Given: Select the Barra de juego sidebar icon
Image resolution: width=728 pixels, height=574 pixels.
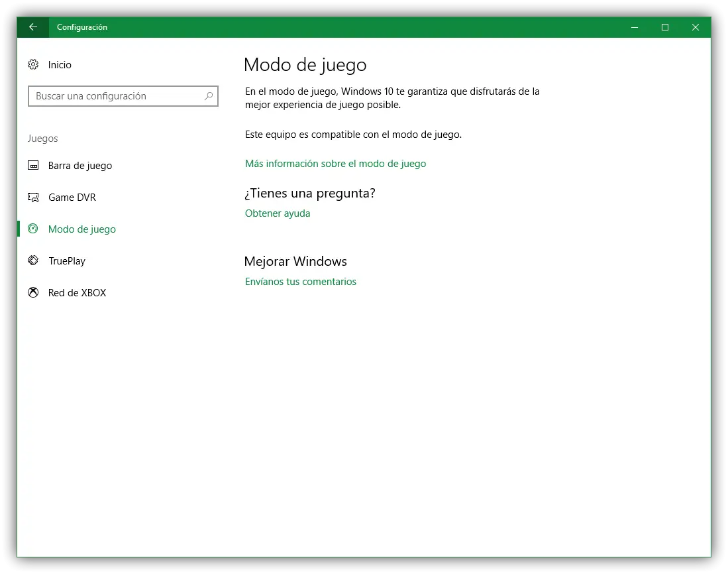Looking at the screenshot, I should point(33,165).
